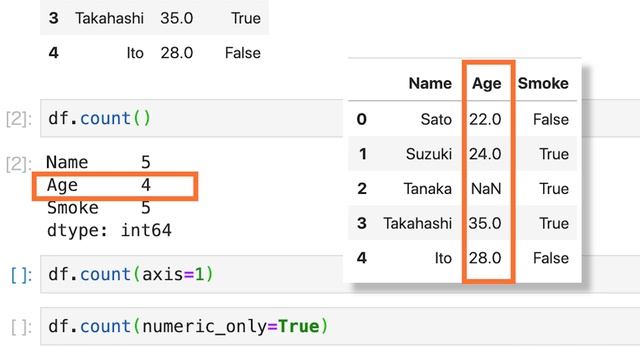640x360 pixels.
Task: Click Sato's Smoke value False
Action: click(551, 119)
